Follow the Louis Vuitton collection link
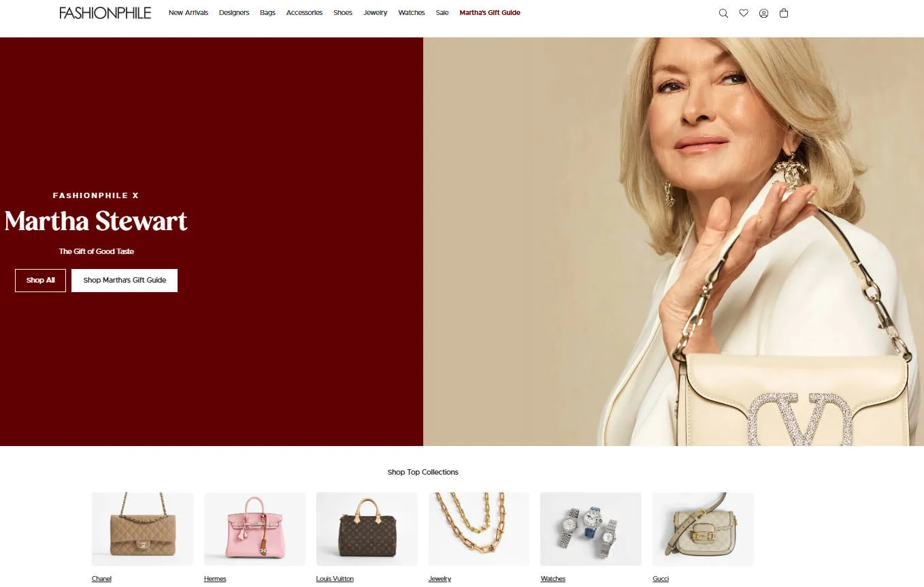Viewport: 924px width, 587px height. 335,579
